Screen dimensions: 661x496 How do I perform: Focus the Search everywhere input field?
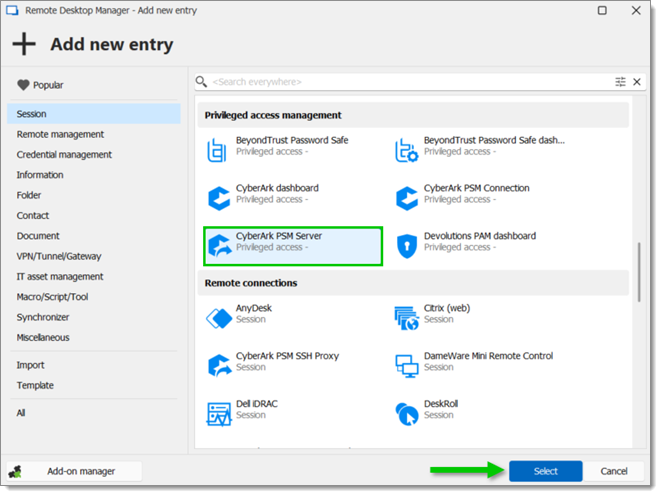pyautogui.click(x=411, y=82)
